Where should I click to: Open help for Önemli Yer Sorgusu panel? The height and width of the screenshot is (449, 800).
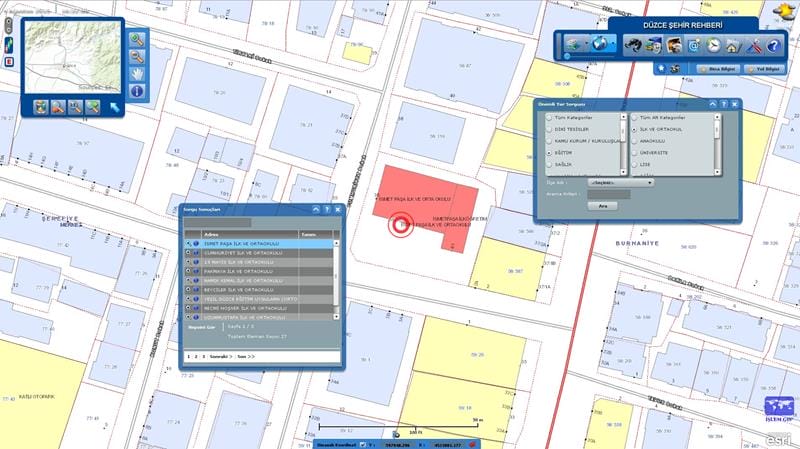pos(723,104)
